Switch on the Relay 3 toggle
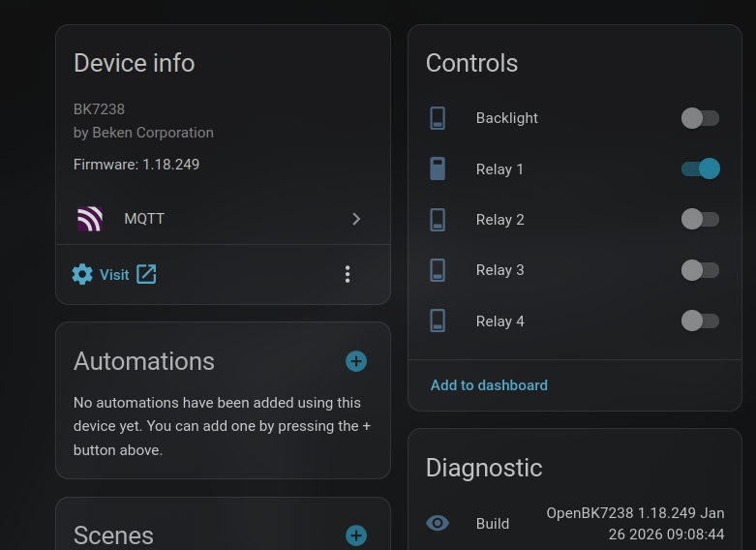 click(700, 270)
